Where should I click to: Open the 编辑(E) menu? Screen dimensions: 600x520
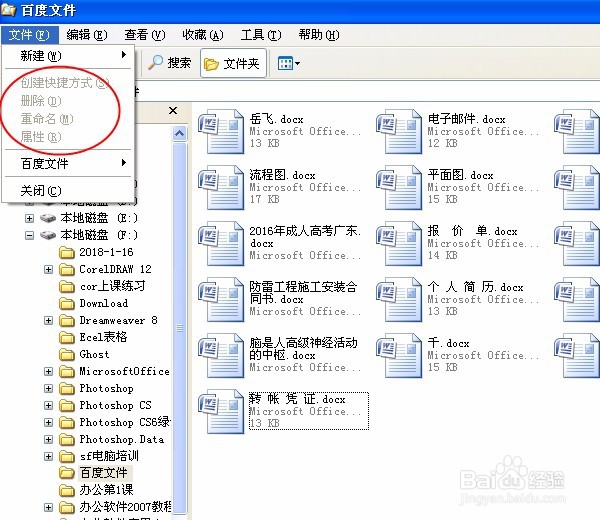tap(86, 35)
